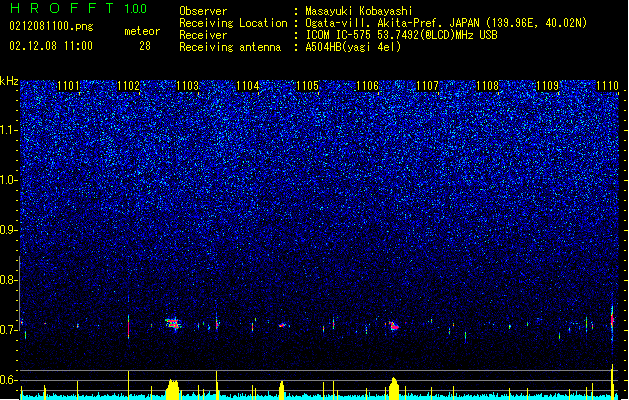The width and height of the screenshot is (629, 400).
Task: Select observer name Masayuki Kobayashi
Action: [x=359, y=11]
